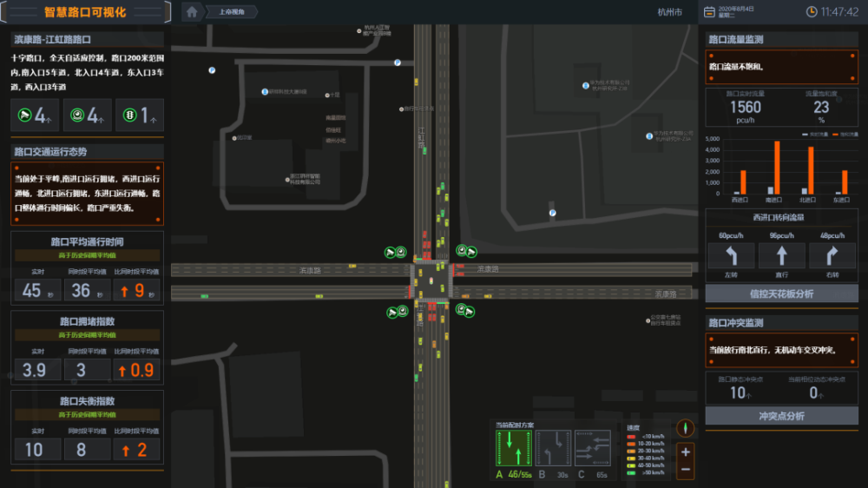This screenshot has width=868, height=488.
Task: Open the 上帝视角 breadcrumb view
Action: pos(232,11)
